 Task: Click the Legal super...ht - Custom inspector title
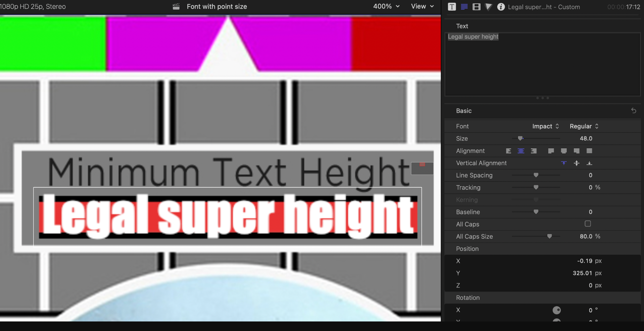pyautogui.click(x=544, y=7)
